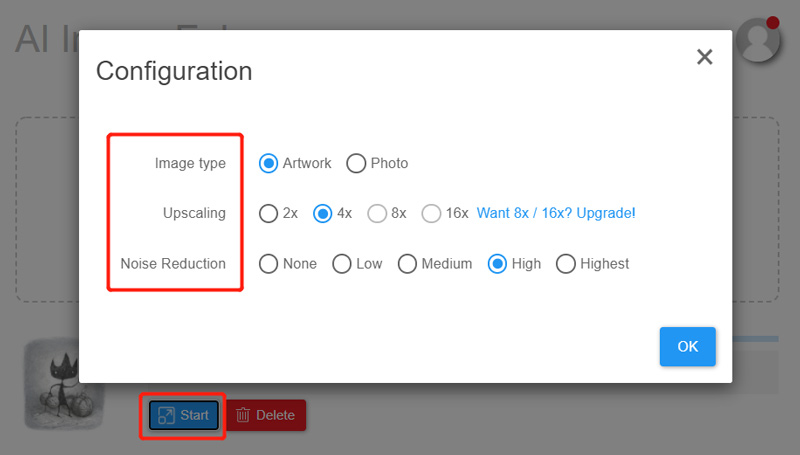Click the Start upscaling icon button

184,415
